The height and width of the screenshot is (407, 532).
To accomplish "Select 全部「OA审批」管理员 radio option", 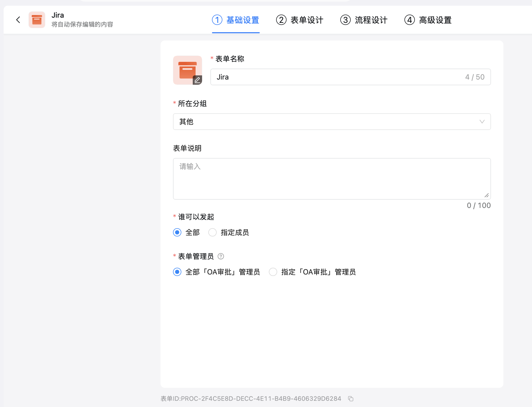I will point(177,272).
